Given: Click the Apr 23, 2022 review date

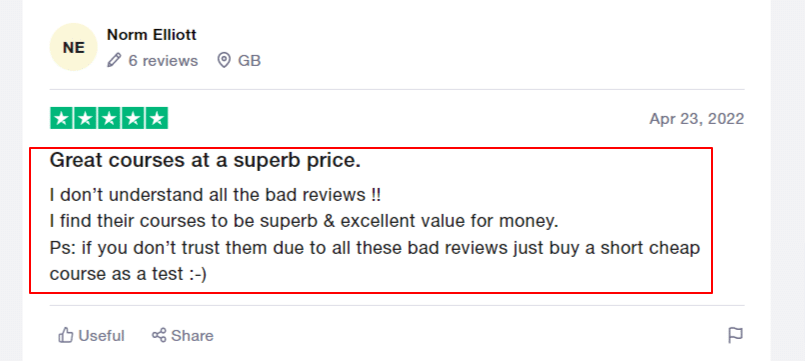Looking at the screenshot, I should click(697, 119).
